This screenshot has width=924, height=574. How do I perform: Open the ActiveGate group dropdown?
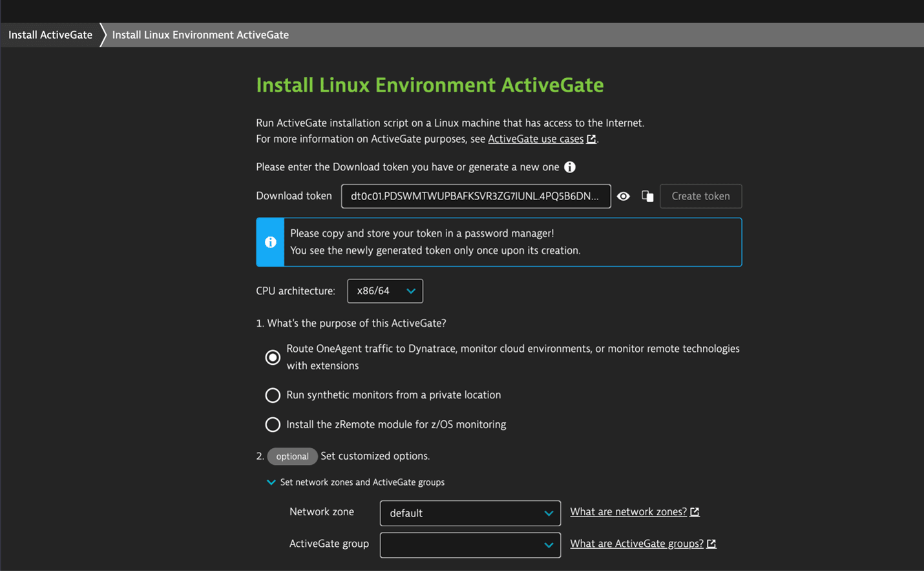pos(470,545)
